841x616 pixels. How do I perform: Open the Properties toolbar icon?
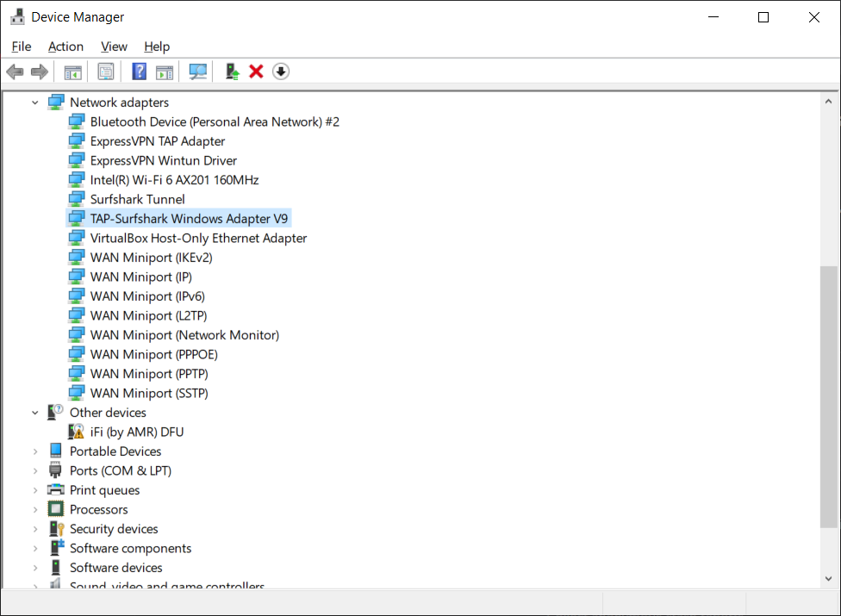coord(106,72)
